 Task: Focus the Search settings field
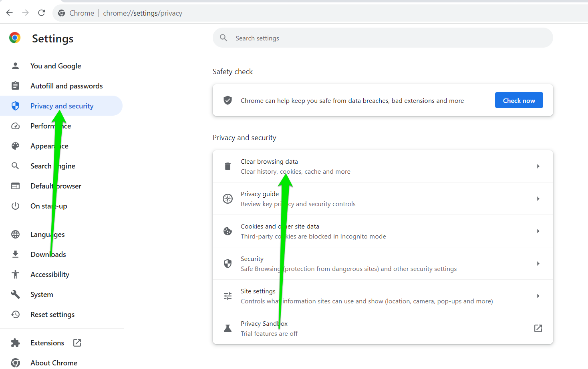pos(383,38)
